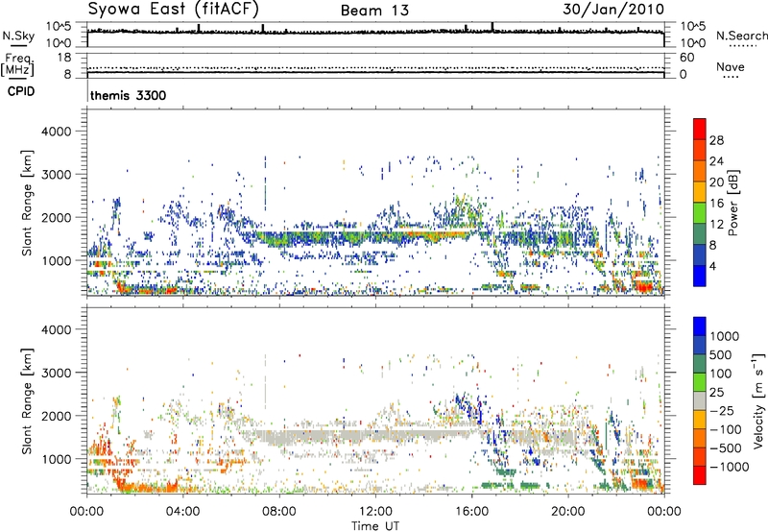Select the 'themis 3300' control program text

pyautogui.click(x=128, y=95)
